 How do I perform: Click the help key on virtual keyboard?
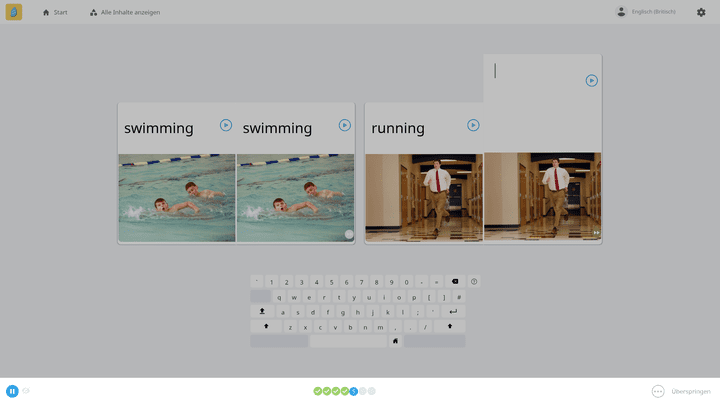[x=474, y=281]
